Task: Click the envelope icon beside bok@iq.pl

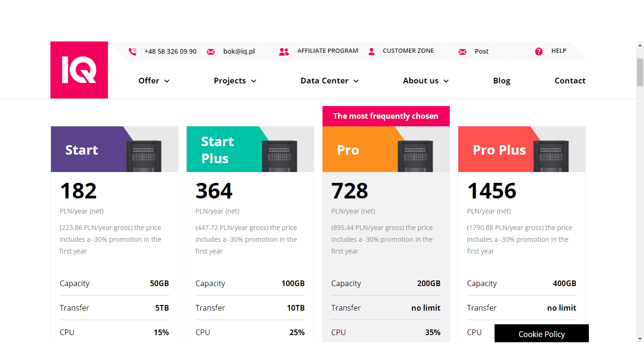Action: click(211, 51)
